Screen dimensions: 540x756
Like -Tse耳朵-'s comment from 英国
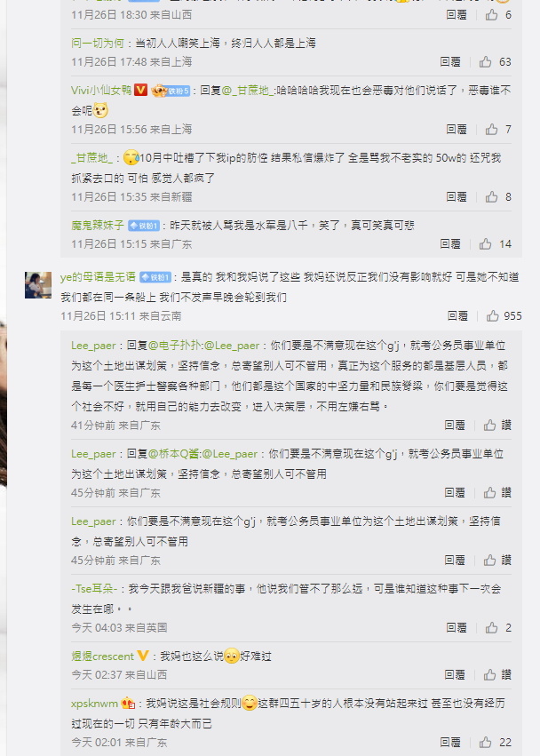[x=491, y=627]
